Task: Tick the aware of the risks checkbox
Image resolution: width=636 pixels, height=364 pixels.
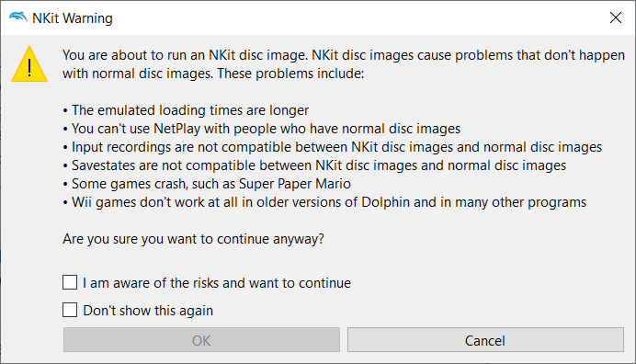Action: point(70,282)
